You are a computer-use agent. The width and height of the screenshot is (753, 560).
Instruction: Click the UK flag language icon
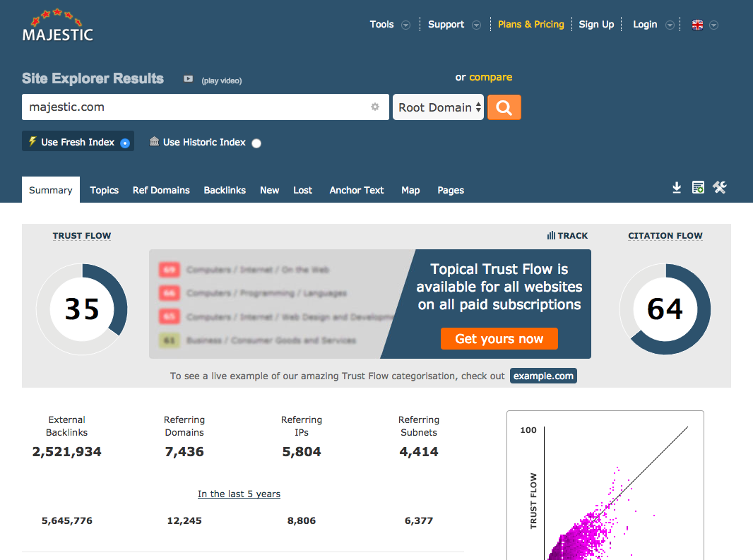click(697, 25)
